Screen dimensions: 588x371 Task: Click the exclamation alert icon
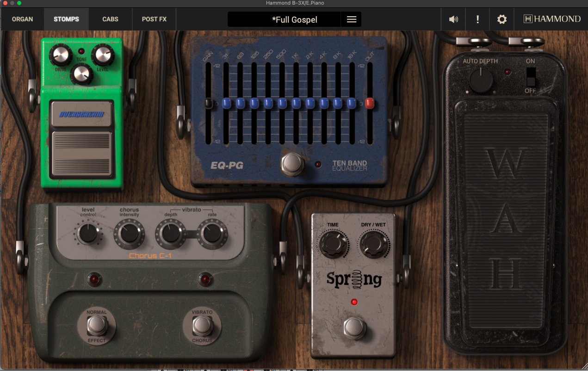477,19
